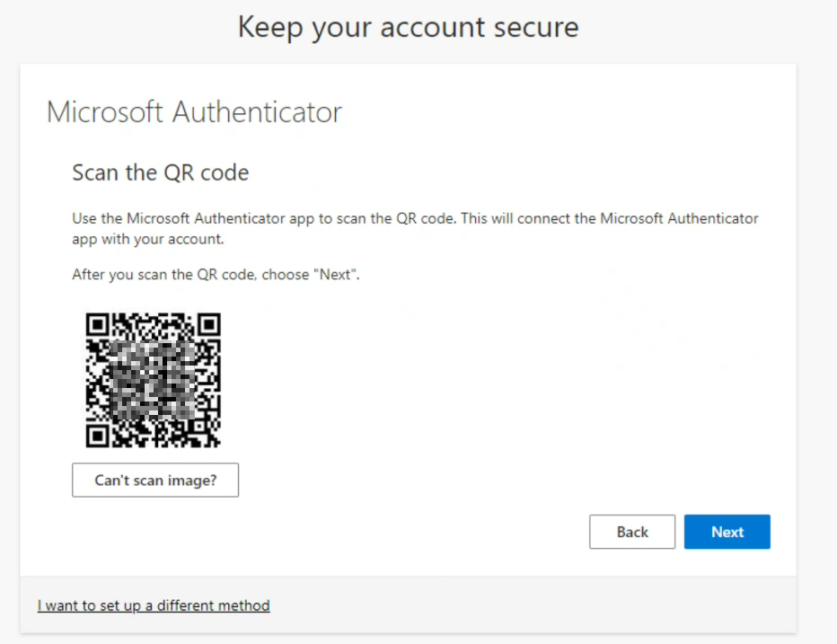Select the "Keep your account secure" heading
Image resolution: width=837 pixels, height=644 pixels.
[408, 27]
